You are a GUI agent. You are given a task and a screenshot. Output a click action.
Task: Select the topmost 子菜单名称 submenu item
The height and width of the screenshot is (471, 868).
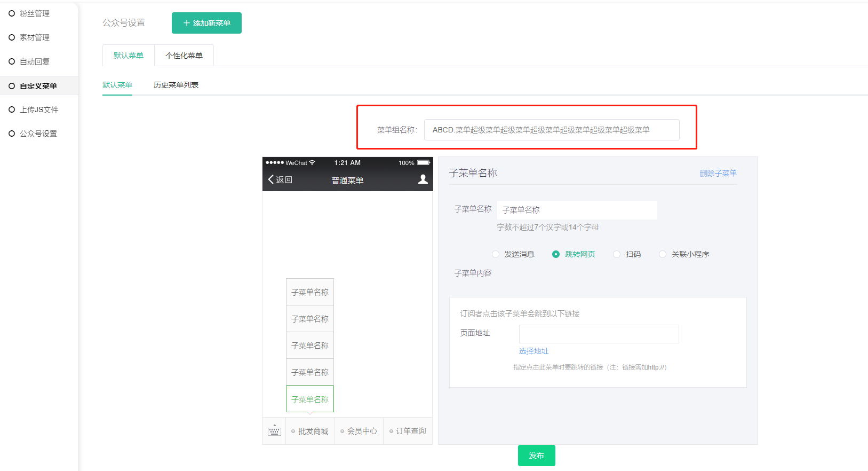click(x=310, y=292)
